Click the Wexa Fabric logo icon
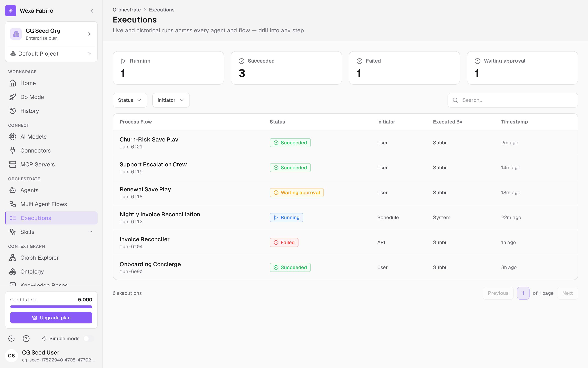This screenshot has width=588, height=368. (10, 11)
